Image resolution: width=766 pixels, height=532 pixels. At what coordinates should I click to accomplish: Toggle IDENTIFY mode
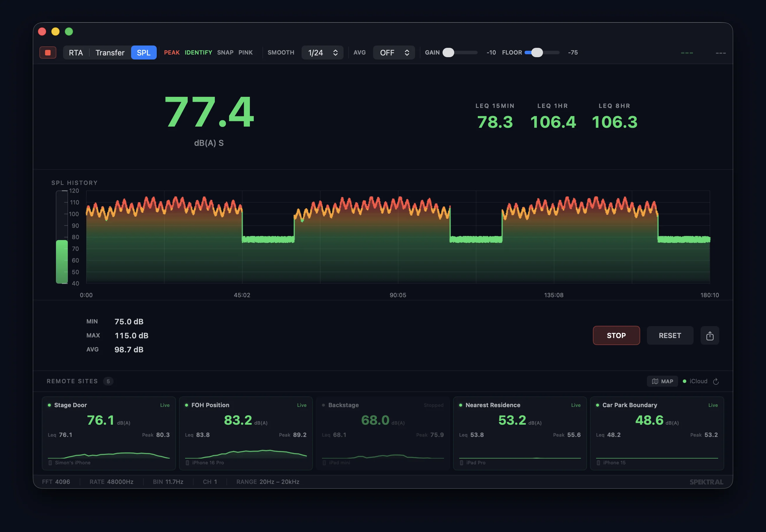tap(198, 53)
